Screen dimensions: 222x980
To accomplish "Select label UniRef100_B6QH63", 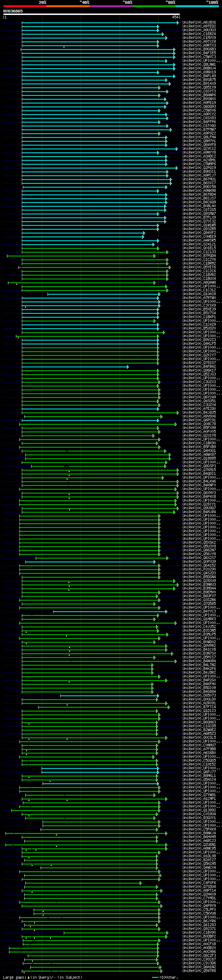I will click(x=199, y=722).
